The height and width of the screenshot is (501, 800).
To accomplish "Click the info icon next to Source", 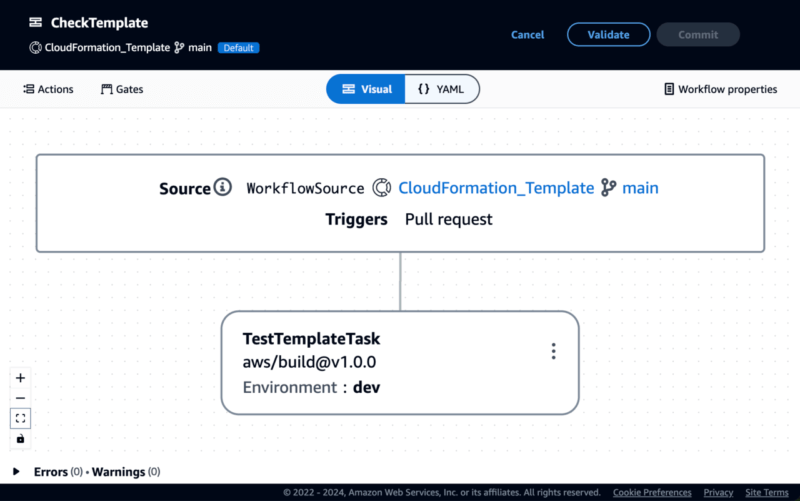I will click(x=222, y=187).
